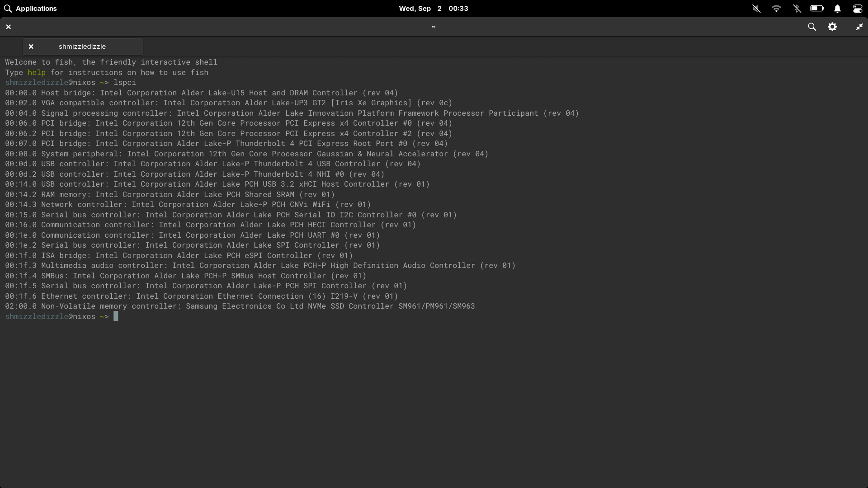Open the terminal find/search icon
Viewport: 868px width, 488px height.
tap(812, 27)
